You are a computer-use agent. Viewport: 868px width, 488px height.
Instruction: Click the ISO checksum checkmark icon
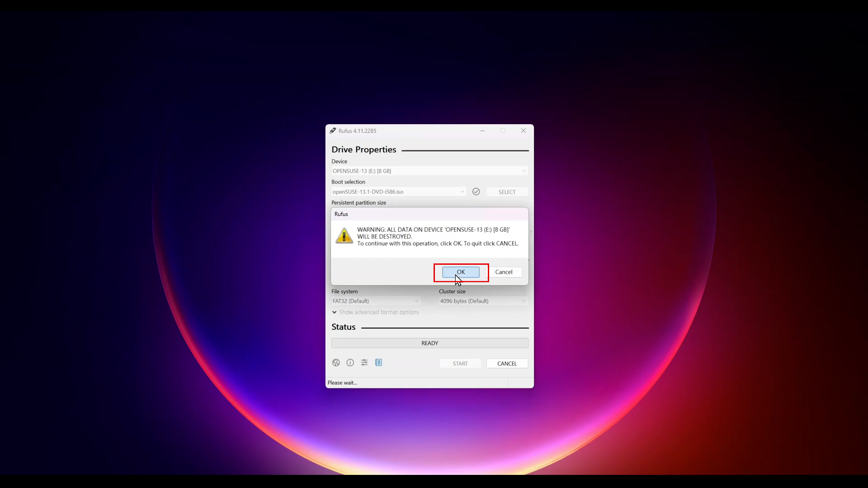pyautogui.click(x=476, y=192)
